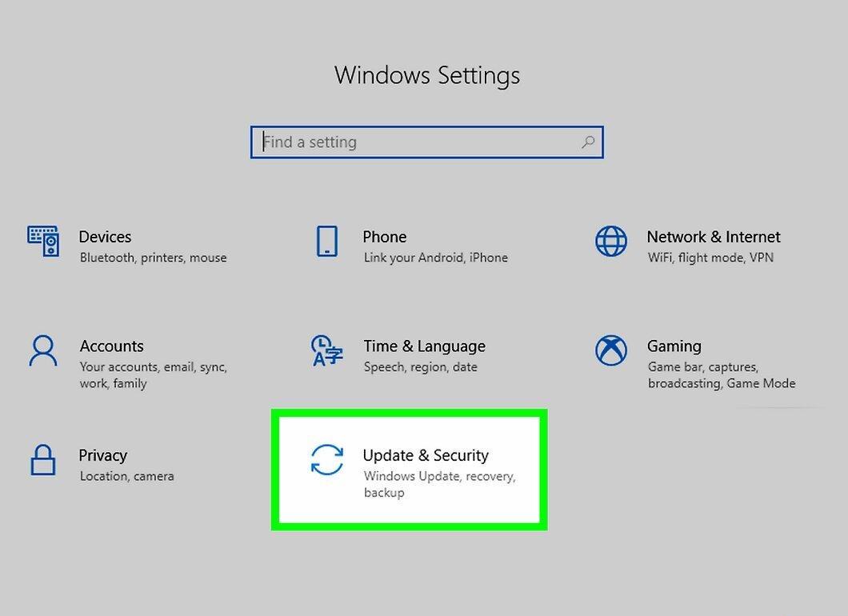
Task: Click Bluetooth, printers, mouse description text
Action: pyautogui.click(x=153, y=258)
